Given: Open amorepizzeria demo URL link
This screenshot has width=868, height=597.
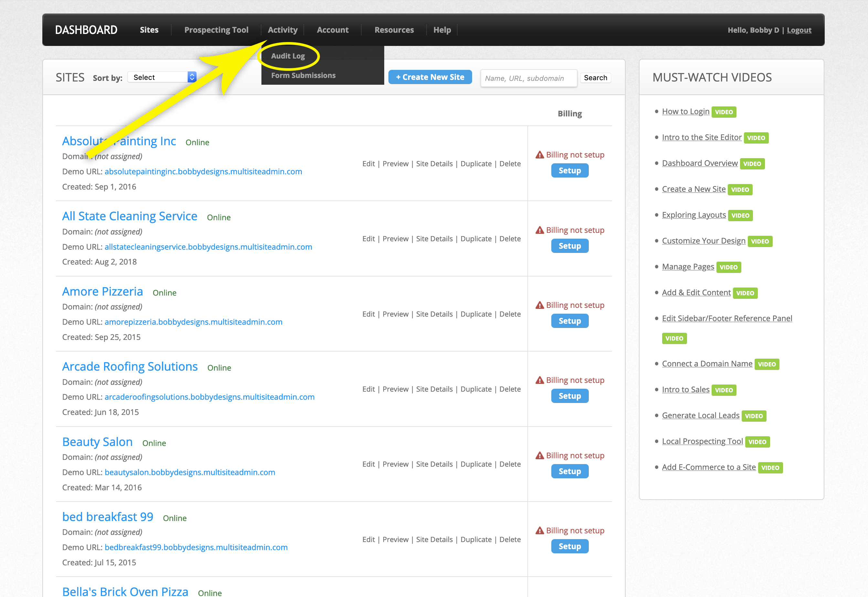Looking at the screenshot, I should click(x=194, y=322).
